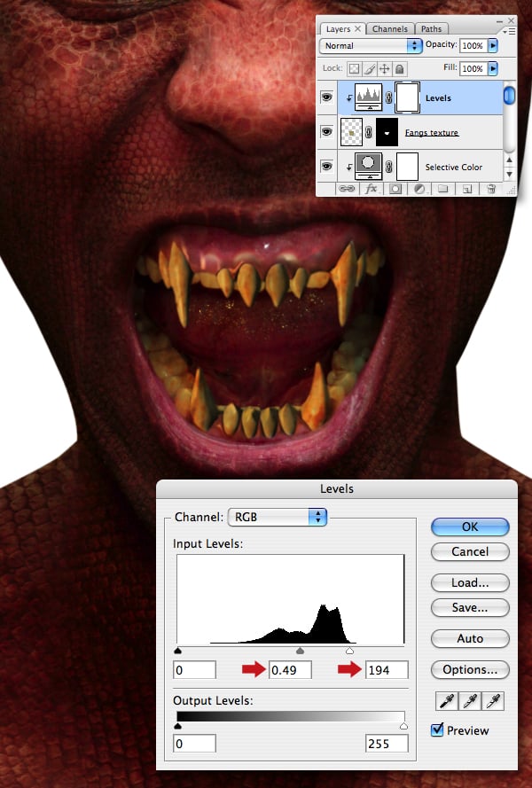Lock layer position with the move icon
This screenshot has height=788, width=532.
384,68
